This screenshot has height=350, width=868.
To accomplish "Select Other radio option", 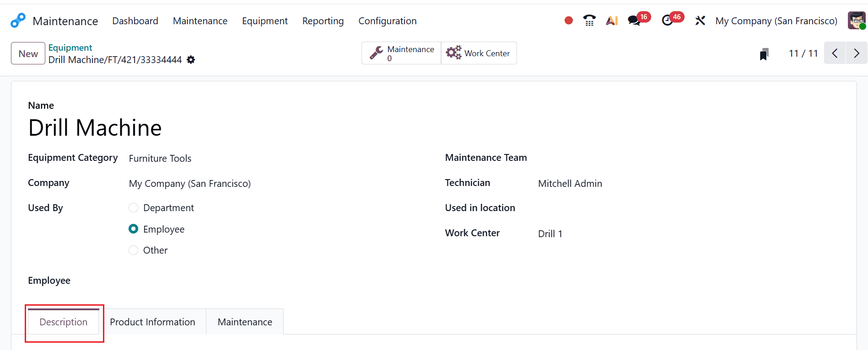I will tap(133, 250).
